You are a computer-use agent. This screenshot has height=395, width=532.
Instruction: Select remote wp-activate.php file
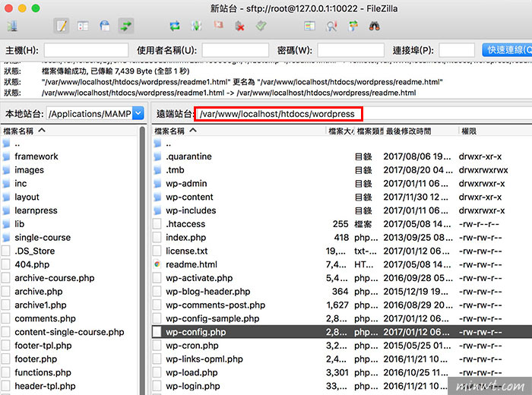click(199, 278)
